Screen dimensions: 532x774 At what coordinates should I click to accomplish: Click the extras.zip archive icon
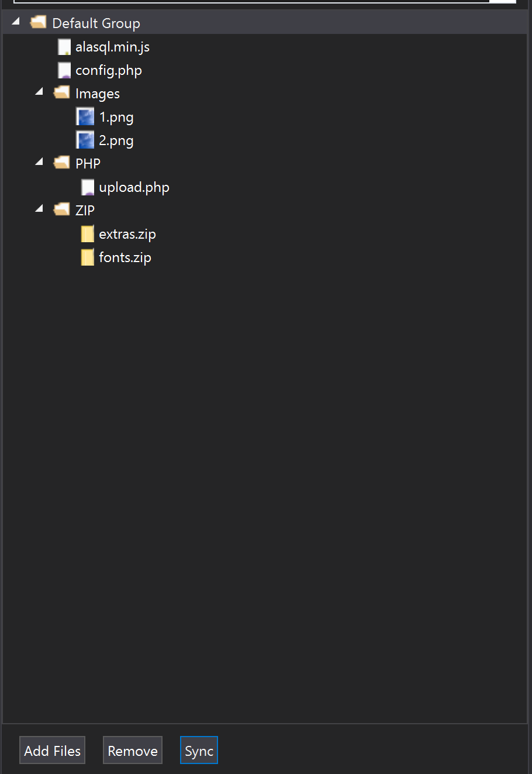coord(88,234)
